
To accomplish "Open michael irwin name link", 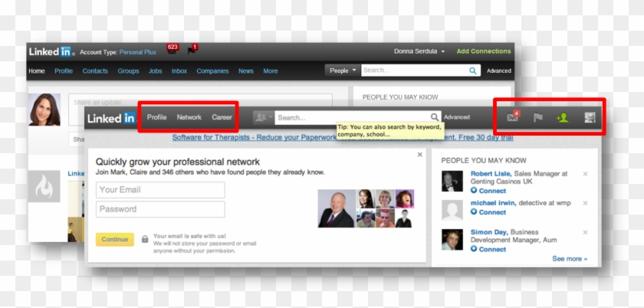I will [494, 203].
